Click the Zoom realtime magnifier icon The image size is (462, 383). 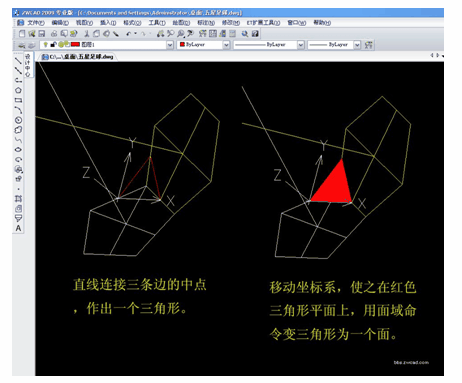171,34
